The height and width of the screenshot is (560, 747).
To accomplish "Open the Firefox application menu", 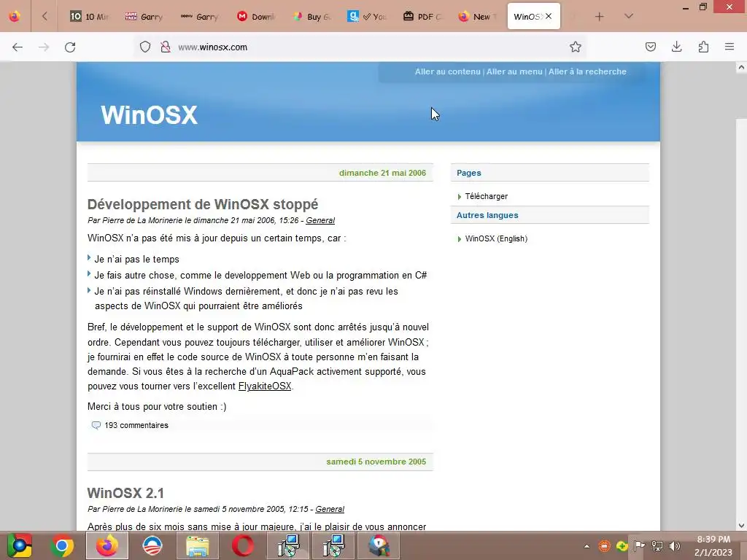I will tap(729, 47).
